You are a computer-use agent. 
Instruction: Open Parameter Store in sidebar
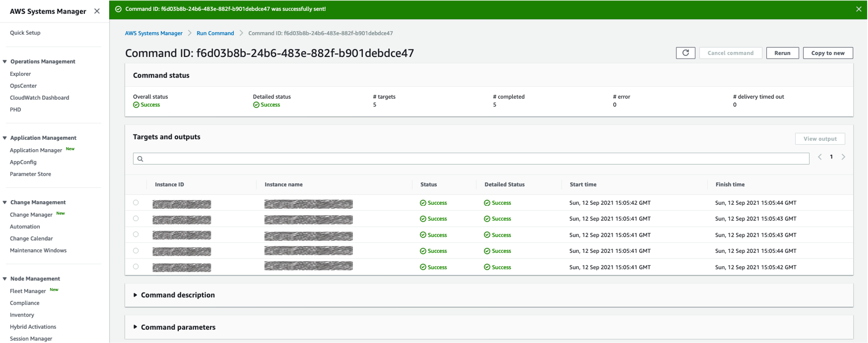click(x=30, y=174)
